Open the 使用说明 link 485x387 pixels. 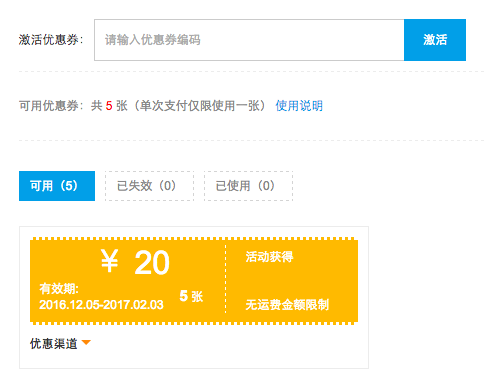299,106
